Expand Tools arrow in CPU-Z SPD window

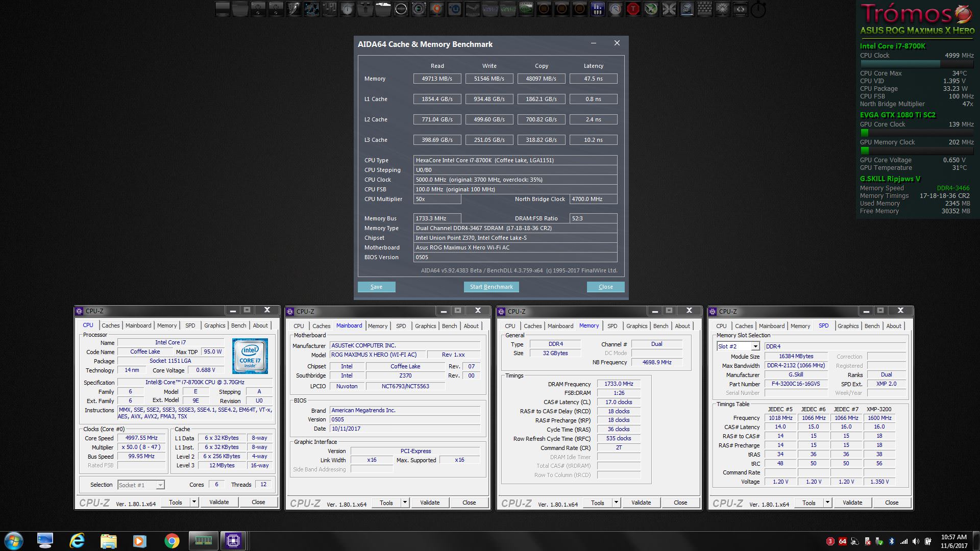(x=827, y=503)
